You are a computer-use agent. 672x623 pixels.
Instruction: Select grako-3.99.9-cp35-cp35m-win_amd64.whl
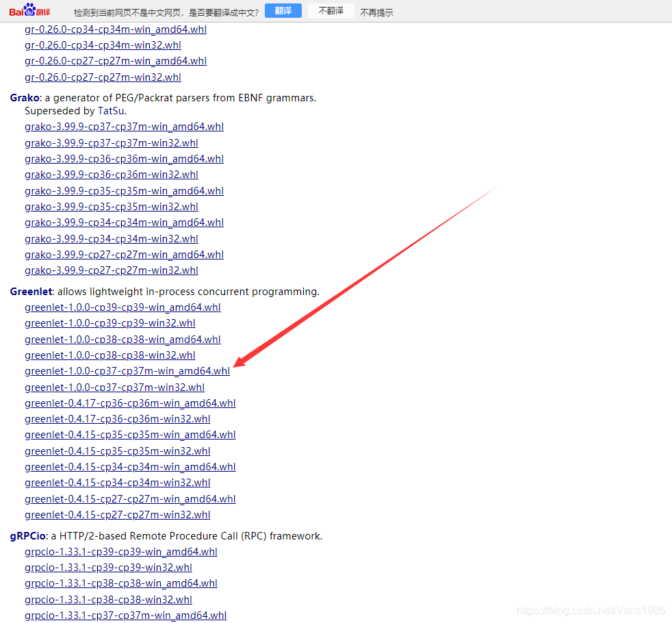coord(125,191)
